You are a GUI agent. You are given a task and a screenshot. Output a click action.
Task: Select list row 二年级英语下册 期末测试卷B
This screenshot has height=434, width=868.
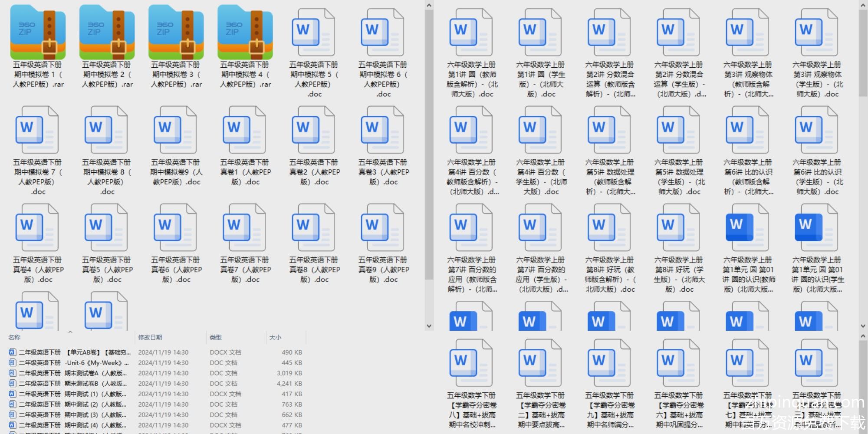155,383
